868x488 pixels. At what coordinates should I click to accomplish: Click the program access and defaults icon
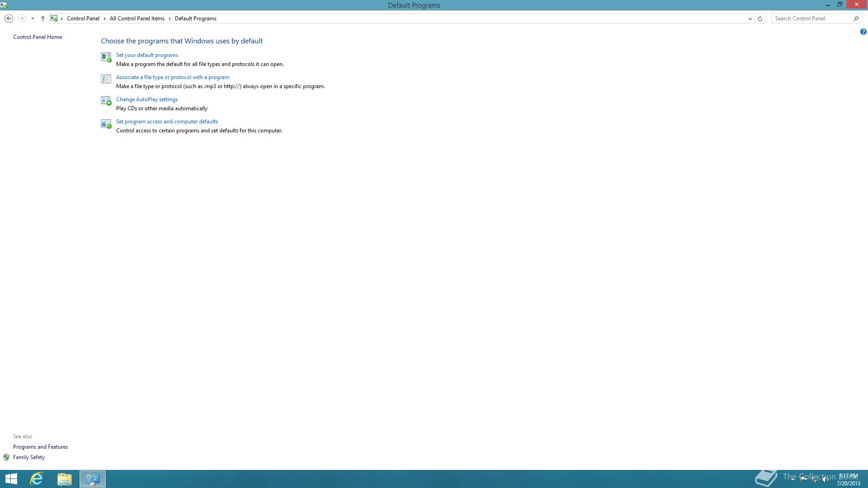click(106, 124)
